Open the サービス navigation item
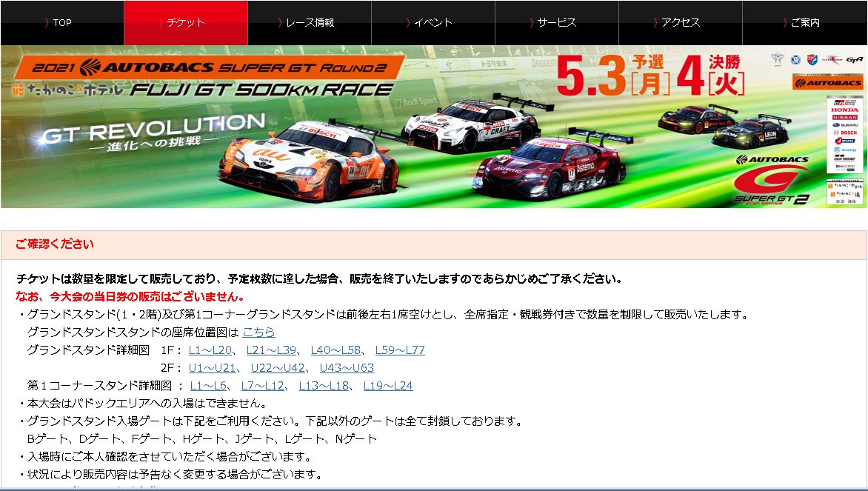 point(556,23)
